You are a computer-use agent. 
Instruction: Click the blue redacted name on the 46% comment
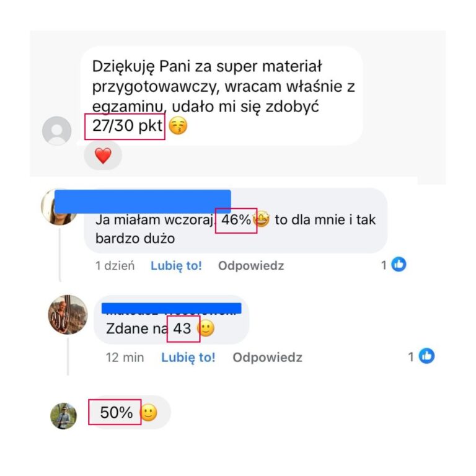(x=143, y=201)
